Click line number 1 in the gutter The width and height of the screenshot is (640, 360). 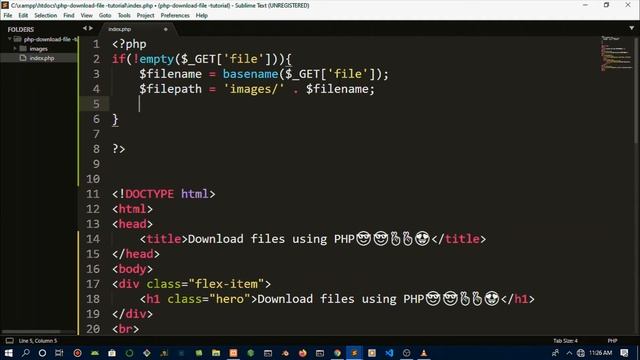pos(96,44)
